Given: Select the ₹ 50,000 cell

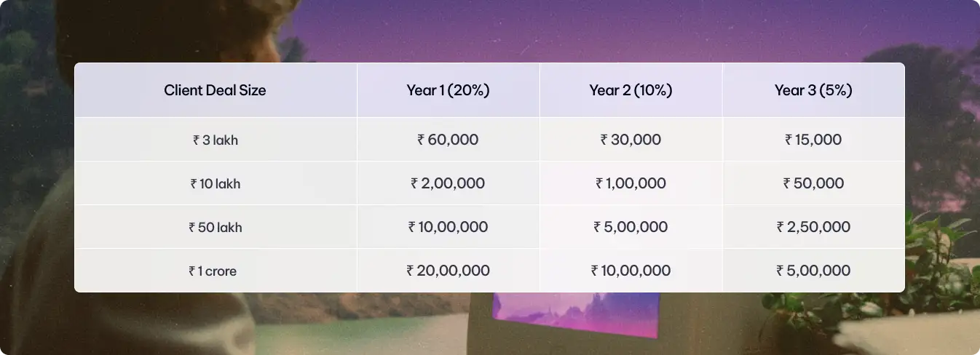Looking at the screenshot, I should 813,183.
